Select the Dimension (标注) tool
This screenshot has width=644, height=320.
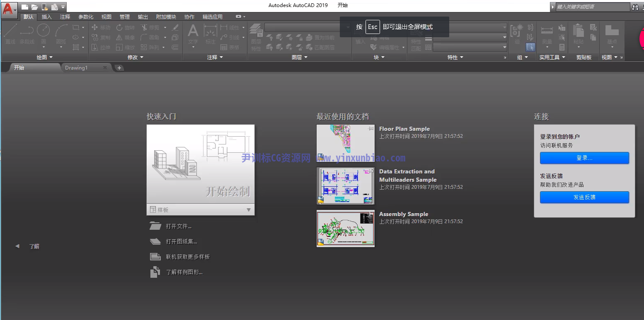[211, 34]
